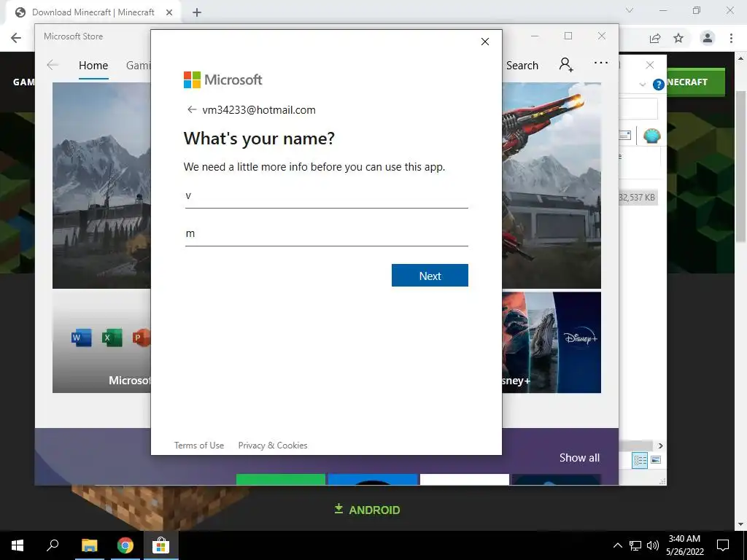747x560 pixels.
Task: Open the Privacy & Cookies link
Action: coord(273,446)
